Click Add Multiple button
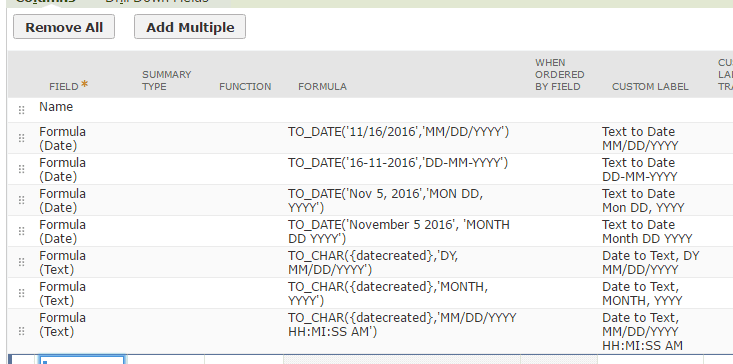Image resolution: width=733 pixels, height=364 pixels. [x=190, y=27]
